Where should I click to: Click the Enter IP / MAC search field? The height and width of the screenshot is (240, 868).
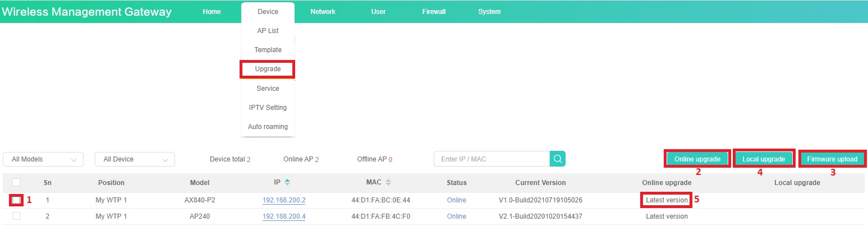[x=492, y=159]
